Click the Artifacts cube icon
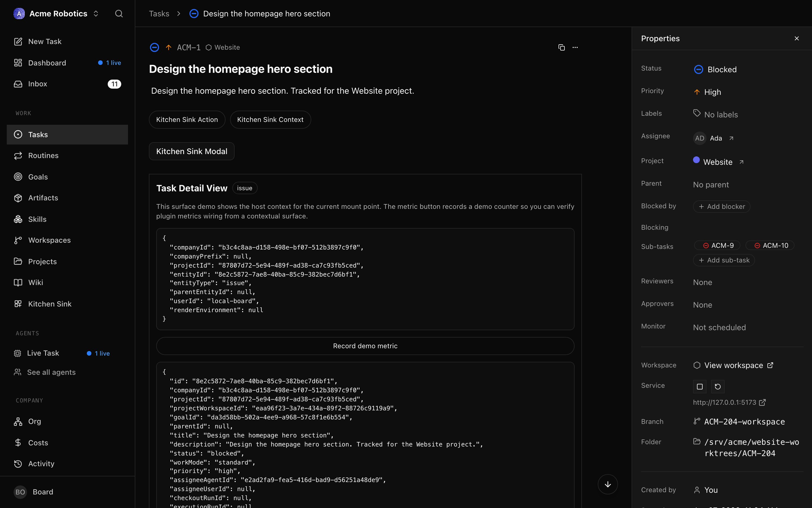 (18, 198)
